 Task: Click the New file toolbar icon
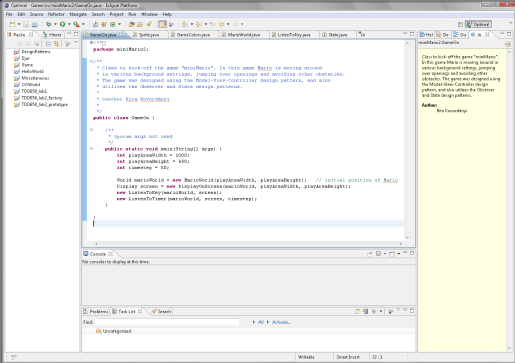coord(12,24)
